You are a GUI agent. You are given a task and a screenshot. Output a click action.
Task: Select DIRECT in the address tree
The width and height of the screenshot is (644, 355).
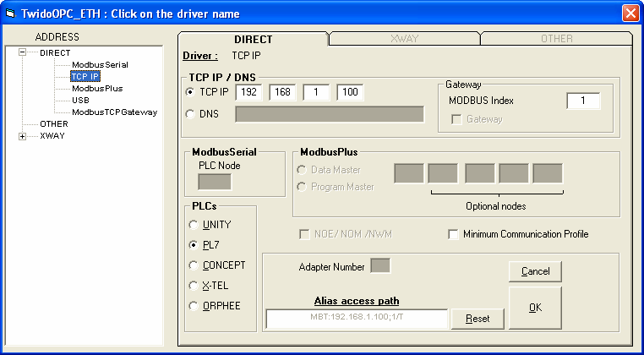click(55, 52)
